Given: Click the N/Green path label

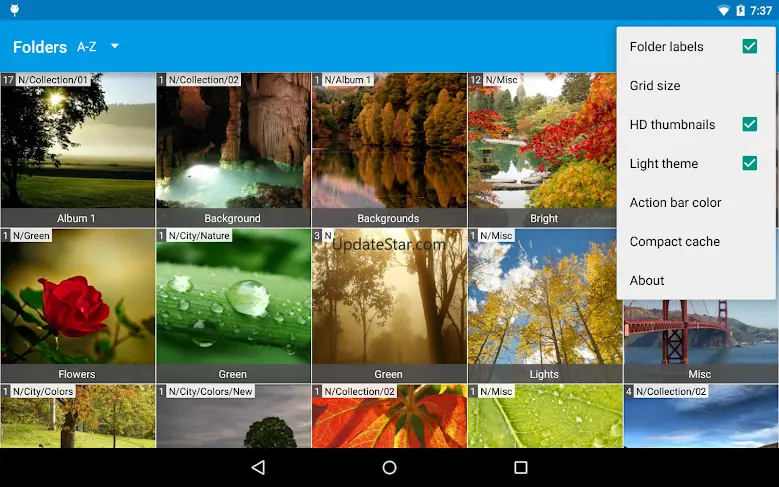Looking at the screenshot, I should tap(31, 236).
